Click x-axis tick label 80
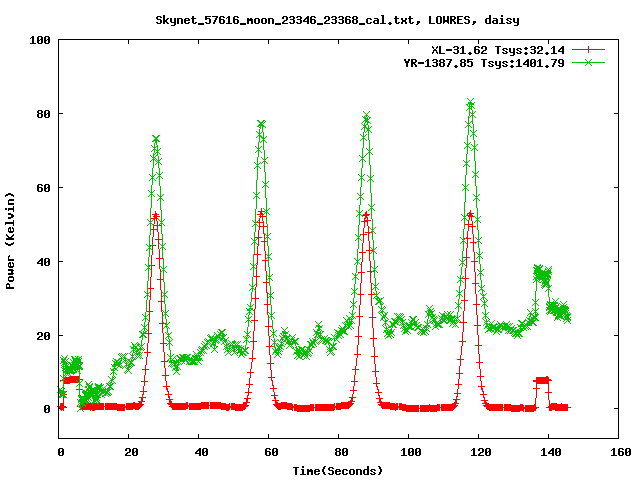This screenshot has width=640, height=480. pos(341,452)
